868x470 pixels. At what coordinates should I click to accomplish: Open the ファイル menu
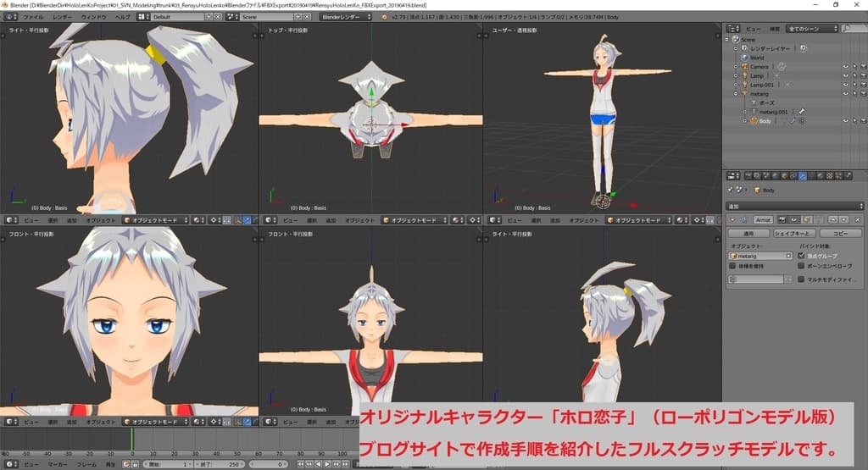click(33, 16)
